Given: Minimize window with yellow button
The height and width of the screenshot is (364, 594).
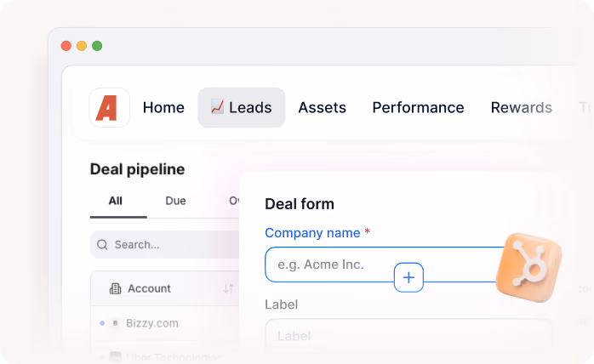Looking at the screenshot, I should pyautogui.click(x=82, y=46).
